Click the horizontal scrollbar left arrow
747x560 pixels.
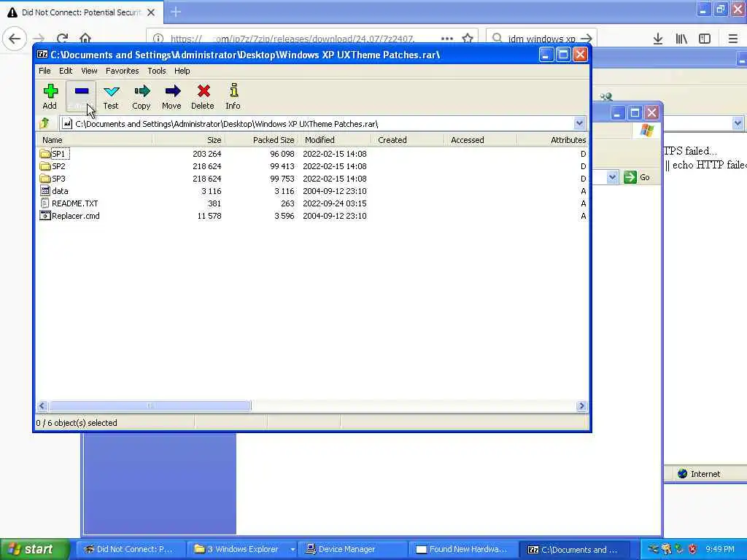click(42, 405)
